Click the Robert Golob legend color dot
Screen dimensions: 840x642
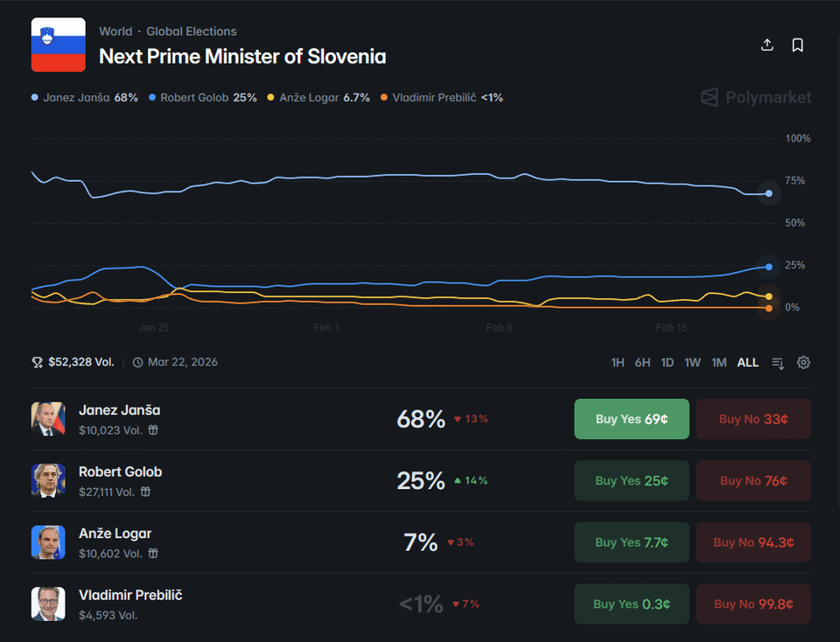pyautogui.click(x=152, y=98)
